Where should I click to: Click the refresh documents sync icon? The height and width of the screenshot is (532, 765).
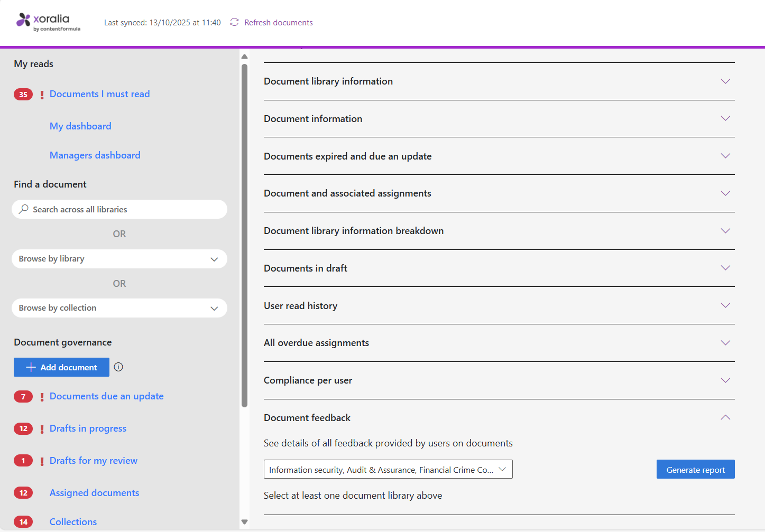pos(234,22)
